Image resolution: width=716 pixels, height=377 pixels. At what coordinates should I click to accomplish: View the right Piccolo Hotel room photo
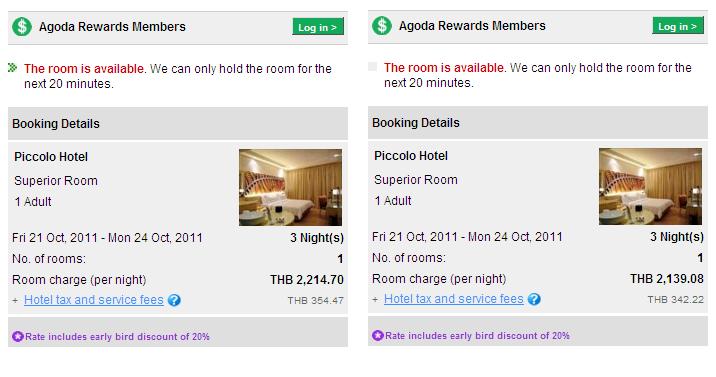tap(650, 186)
